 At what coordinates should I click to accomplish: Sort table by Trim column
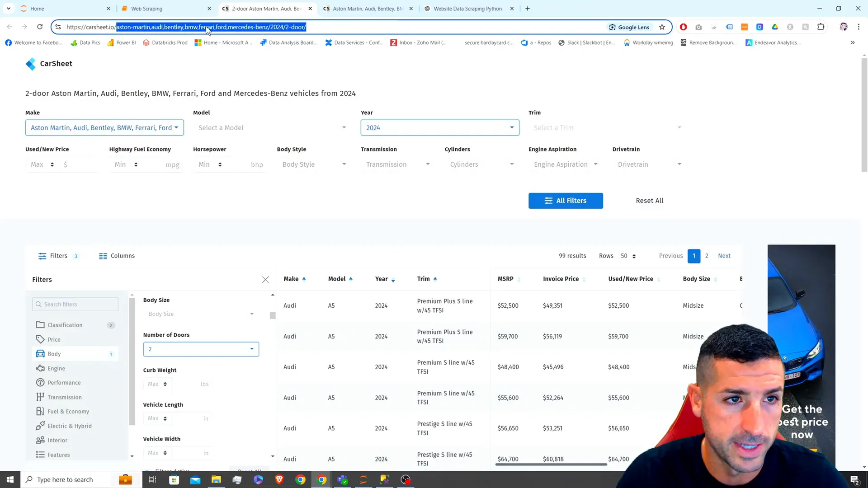coord(427,279)
